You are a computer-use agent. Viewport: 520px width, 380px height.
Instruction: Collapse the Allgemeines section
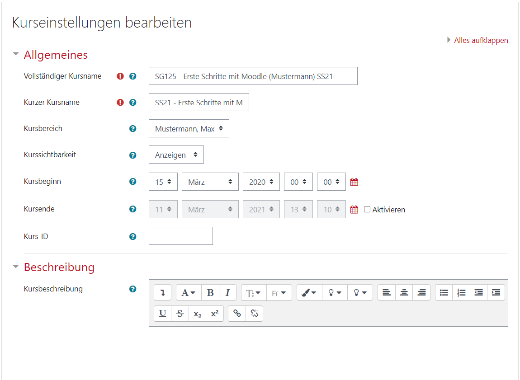coord(16,54)
